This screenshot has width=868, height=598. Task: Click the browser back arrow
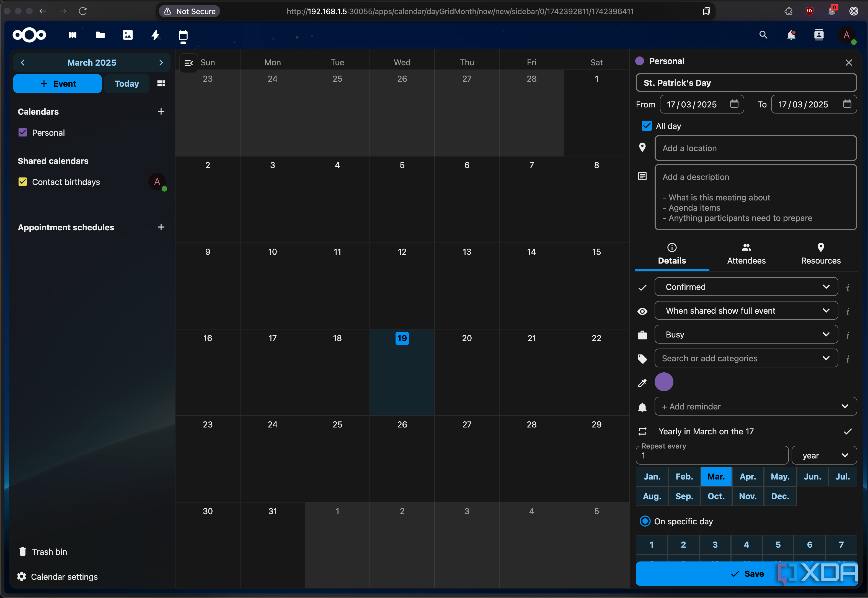43,11
